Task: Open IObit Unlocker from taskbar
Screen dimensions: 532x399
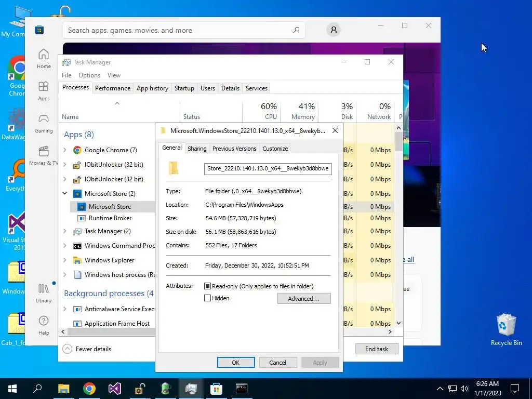Action: click(140, 389)
